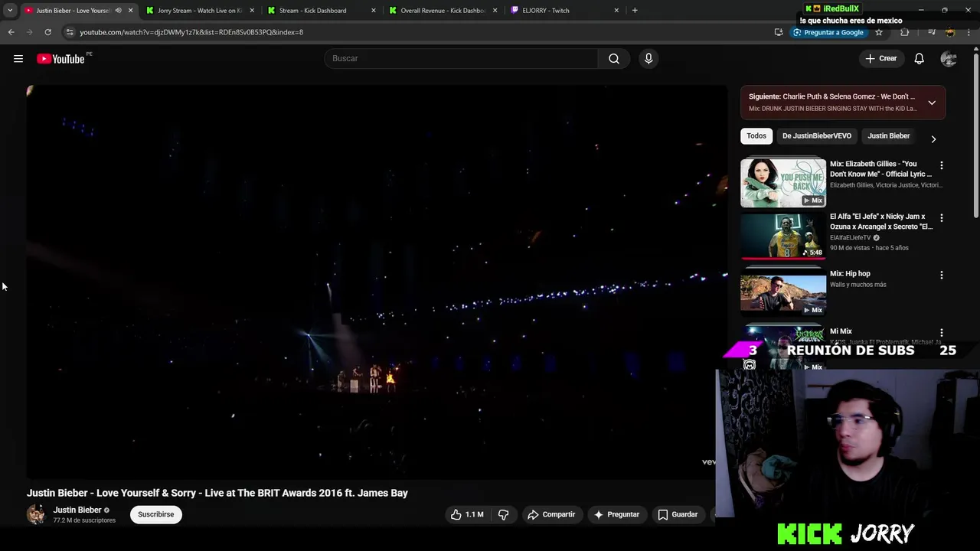The height and width of the screenshot is (551, 980).
Task: Open Justin Bieber channel name link
Action: point(77,510)
